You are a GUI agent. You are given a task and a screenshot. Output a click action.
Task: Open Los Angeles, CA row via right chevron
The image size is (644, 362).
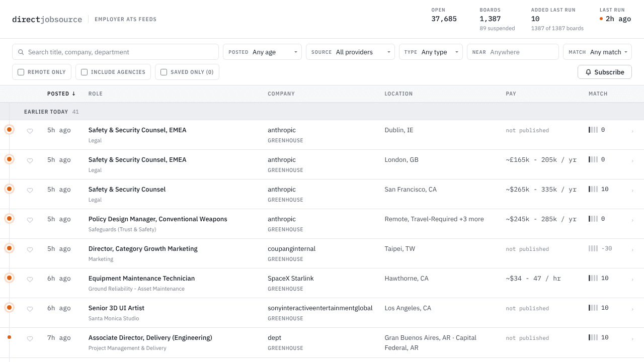click(x=632, y=309)
